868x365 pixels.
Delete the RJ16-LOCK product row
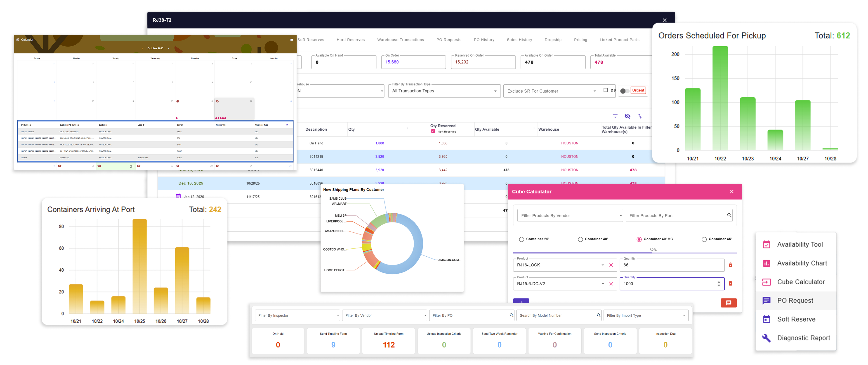click(x=730, y=265)
